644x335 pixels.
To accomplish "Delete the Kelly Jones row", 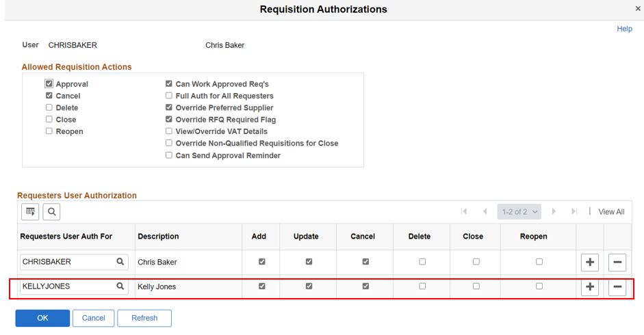I will tap(617, 287).
